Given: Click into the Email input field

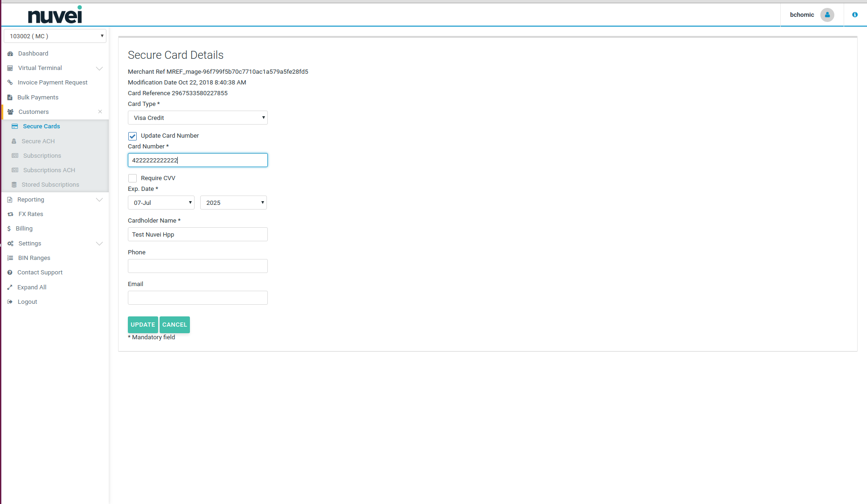Looking at the screenshot, I should point(197,298).
